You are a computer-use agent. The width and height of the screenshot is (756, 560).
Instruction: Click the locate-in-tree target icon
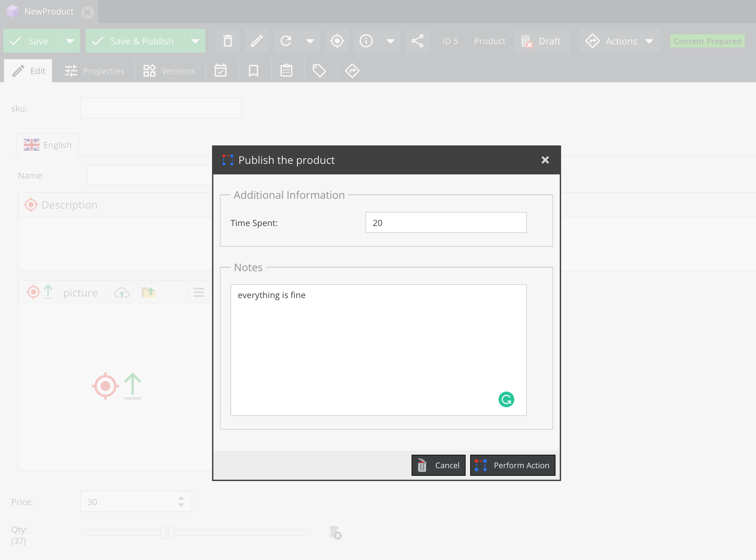coord(337,41)
